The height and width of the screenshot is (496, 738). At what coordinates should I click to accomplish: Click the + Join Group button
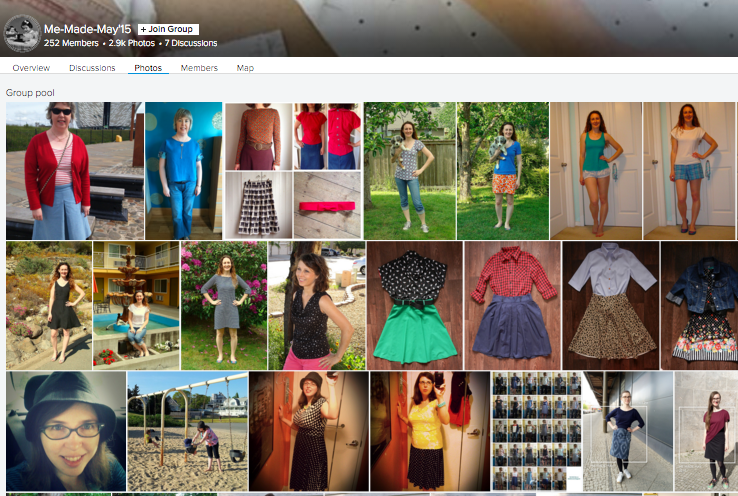[168, 29]
